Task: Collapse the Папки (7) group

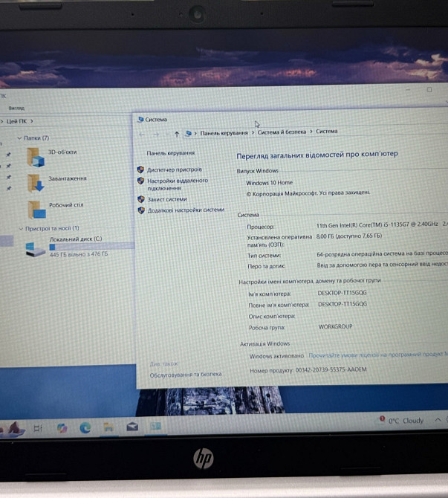Action: (19, 138)
